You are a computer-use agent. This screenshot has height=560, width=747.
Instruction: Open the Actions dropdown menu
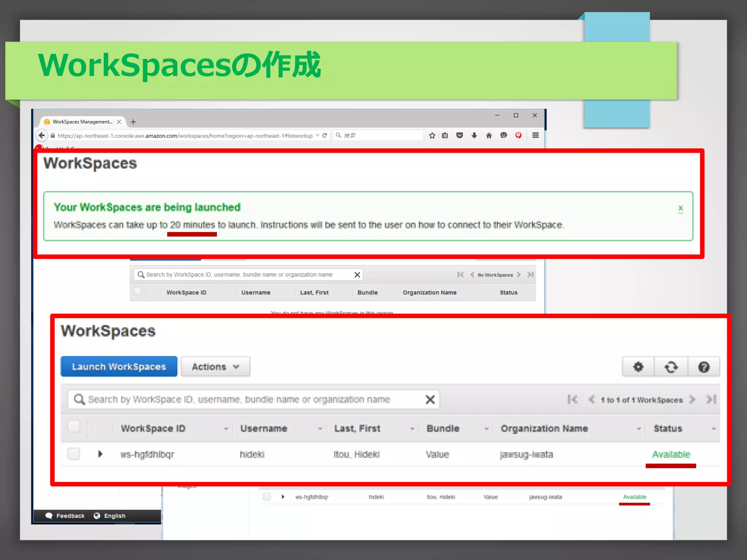(x=215, y=366)
